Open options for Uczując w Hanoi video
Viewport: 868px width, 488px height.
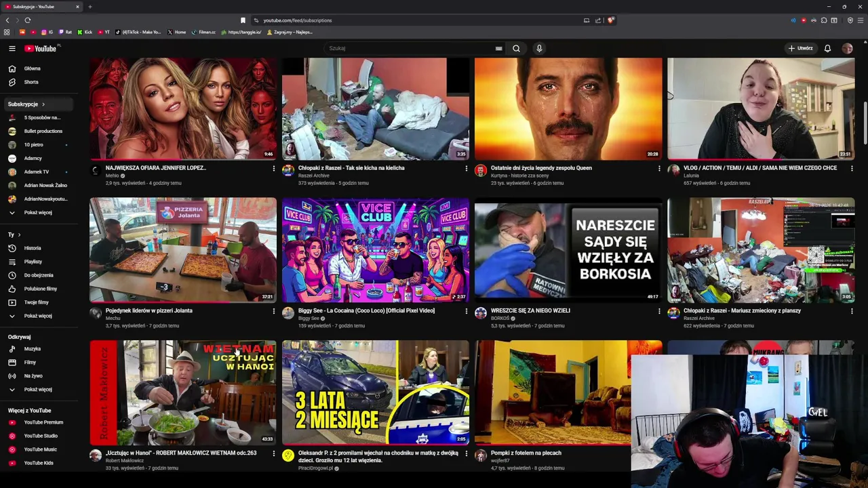tap(273, 453)
